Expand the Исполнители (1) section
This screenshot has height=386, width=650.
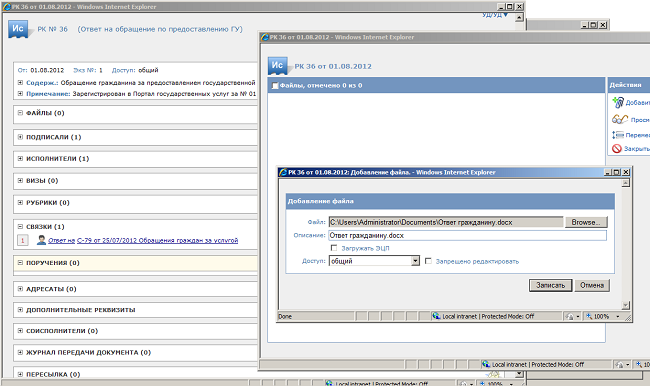[20, 158]
